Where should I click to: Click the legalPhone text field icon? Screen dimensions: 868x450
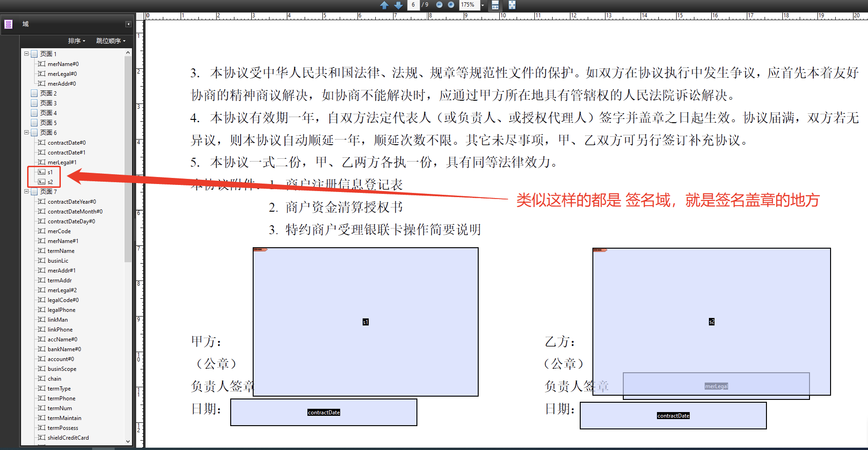point(42,310)
